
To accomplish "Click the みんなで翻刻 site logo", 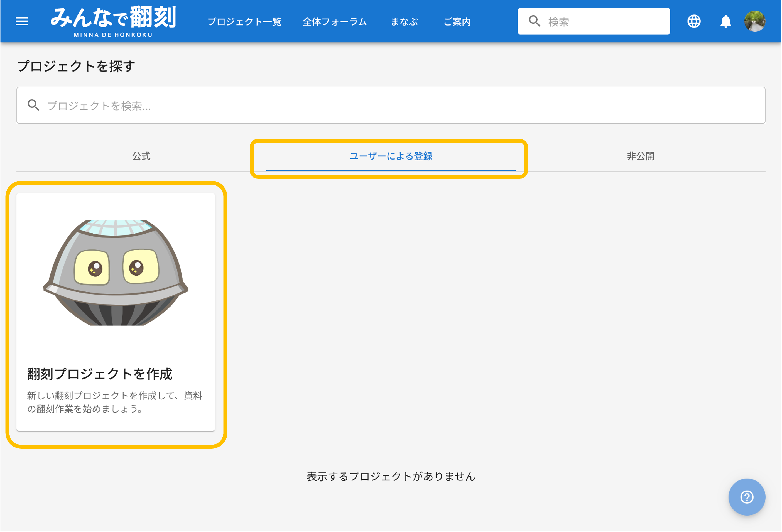I will (x=113, y=21).
